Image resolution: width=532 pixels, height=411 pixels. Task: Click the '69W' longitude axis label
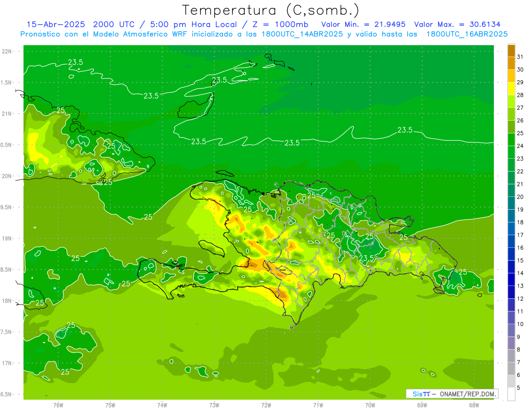click(x=422, y=405)
